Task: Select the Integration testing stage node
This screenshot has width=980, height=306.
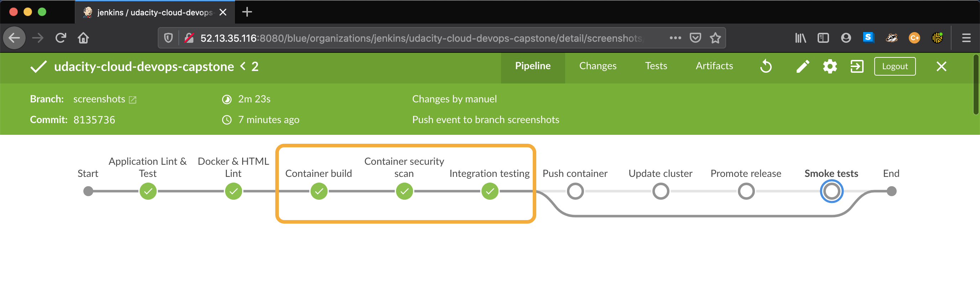Action: [490, 191]
